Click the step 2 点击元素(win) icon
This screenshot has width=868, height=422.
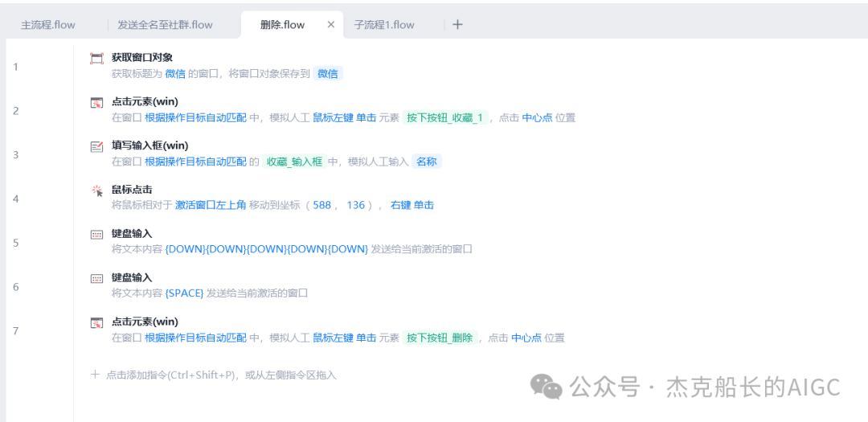click(97, 102)
